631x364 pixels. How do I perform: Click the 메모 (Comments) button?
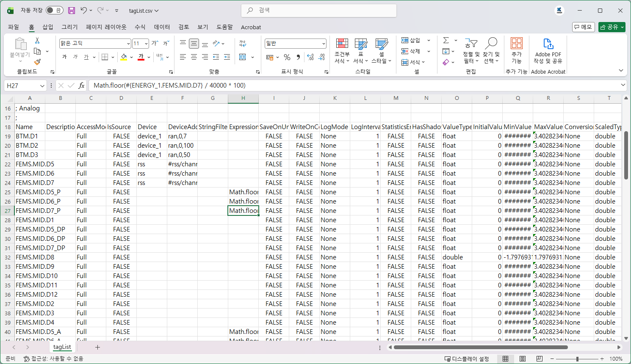click(583, 27)
